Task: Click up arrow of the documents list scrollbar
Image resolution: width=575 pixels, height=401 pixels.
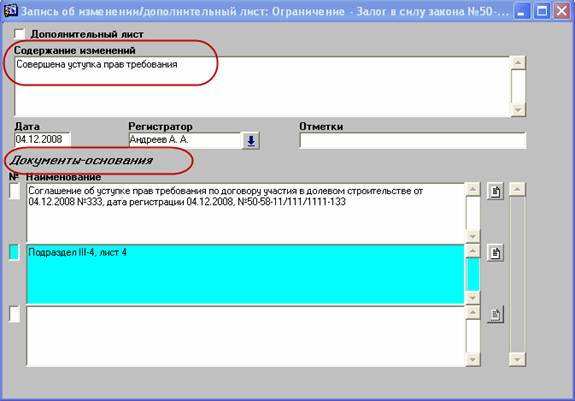Action: (x=517, y=190)
